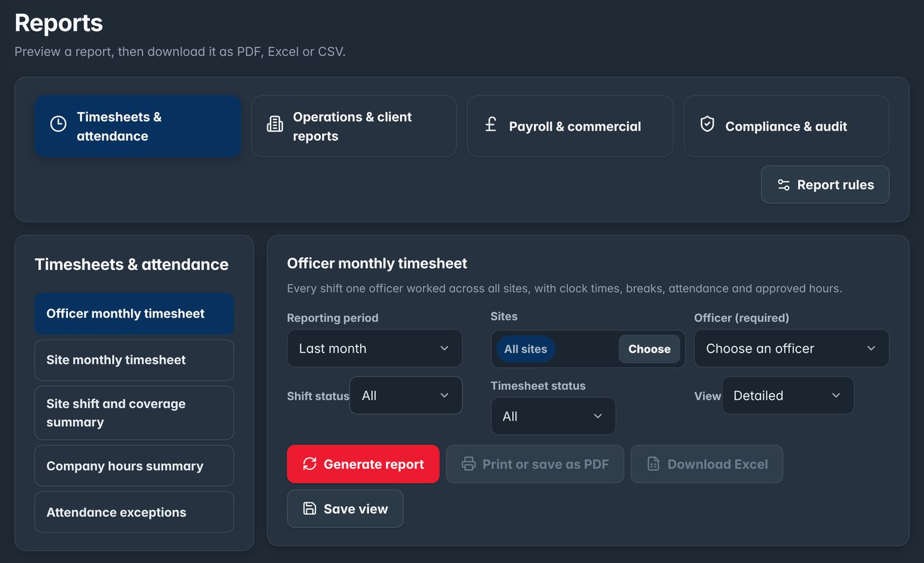This screenshot has width=924, height=563.
Task: Click the Reporting period label
Action: pos(333,317)
